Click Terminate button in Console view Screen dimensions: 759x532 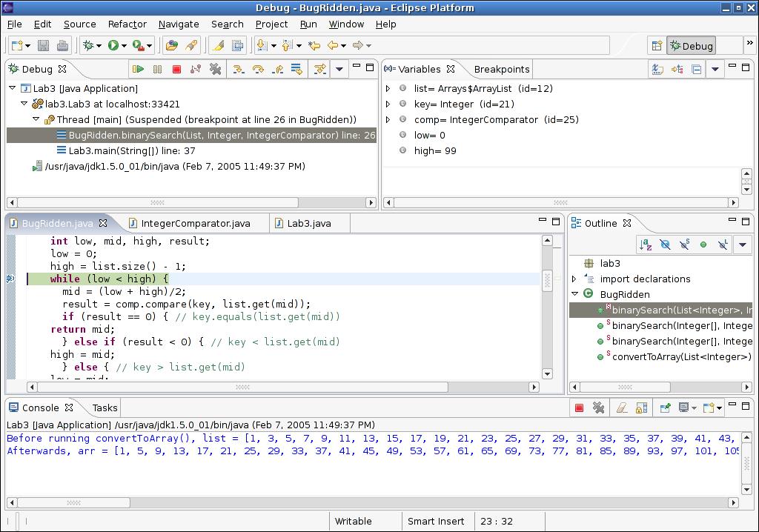pyautogui.click(x=579, y=408)
